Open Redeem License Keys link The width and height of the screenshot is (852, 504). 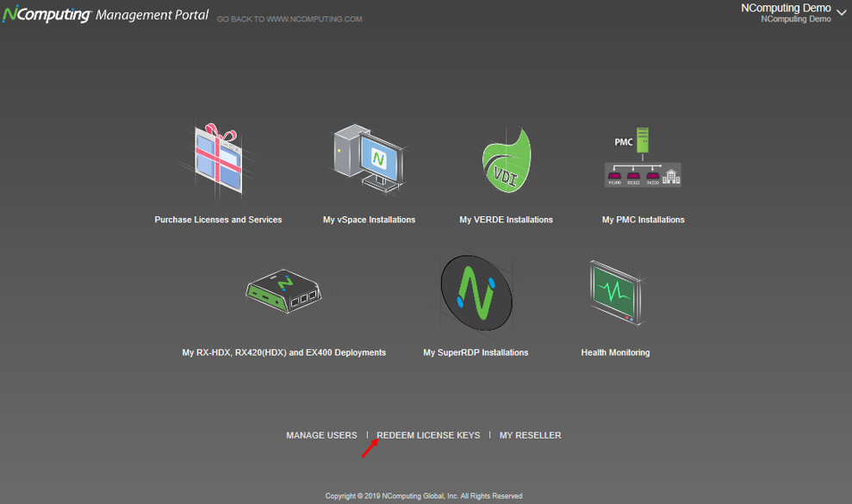click(428, 435)
